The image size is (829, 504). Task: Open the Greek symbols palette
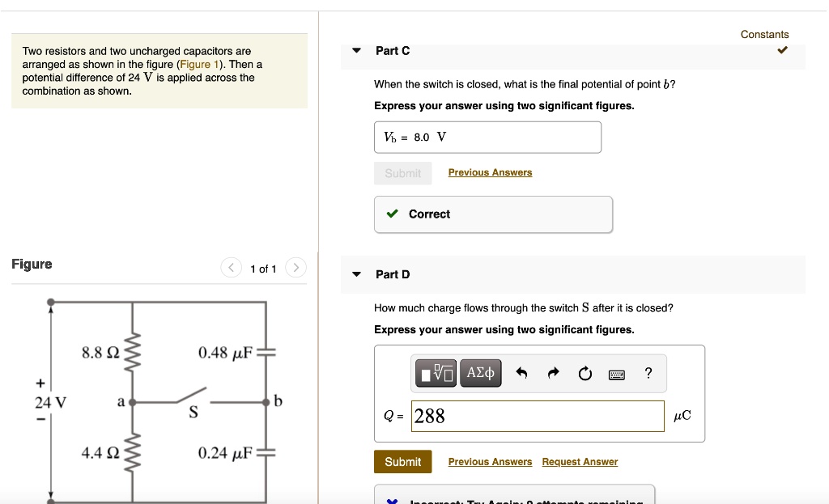coord(481,373)
